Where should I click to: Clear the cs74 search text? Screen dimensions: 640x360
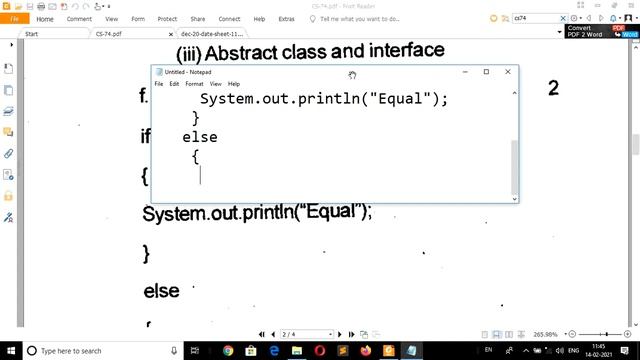(563, 18)
